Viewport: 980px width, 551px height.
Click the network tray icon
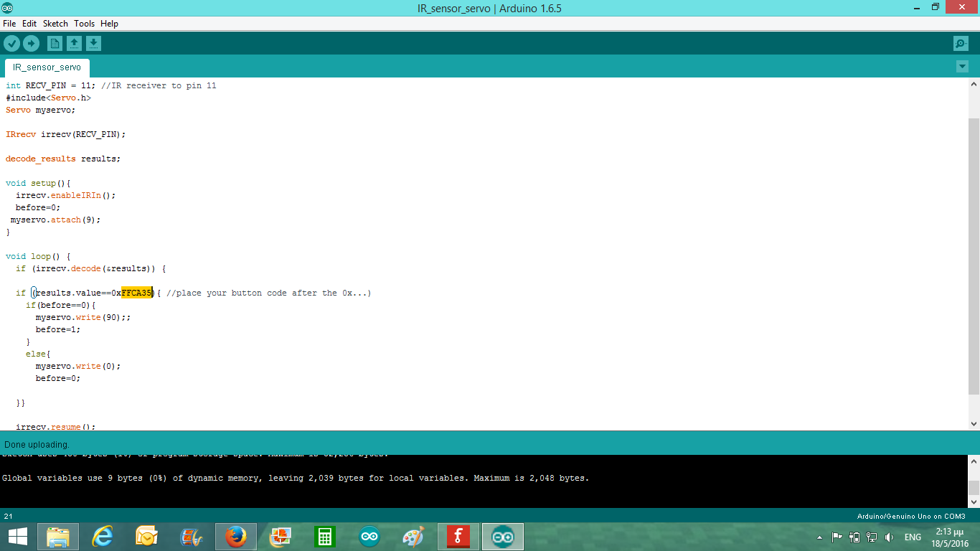pyautogui.click(x=872, y=537)
